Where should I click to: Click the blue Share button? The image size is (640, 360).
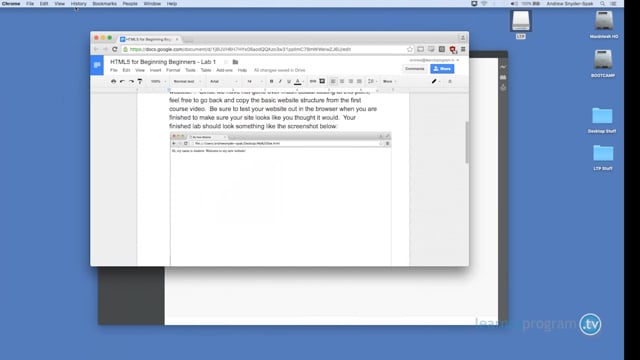[x=442, y=69]
